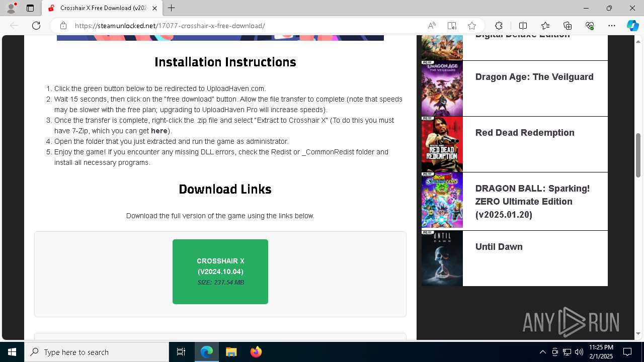This screenshot has width=644, height=362.
Task: Click DRAGON BALL Sparking ZERO cover thumbnail
Action: (x=442, y=200)
